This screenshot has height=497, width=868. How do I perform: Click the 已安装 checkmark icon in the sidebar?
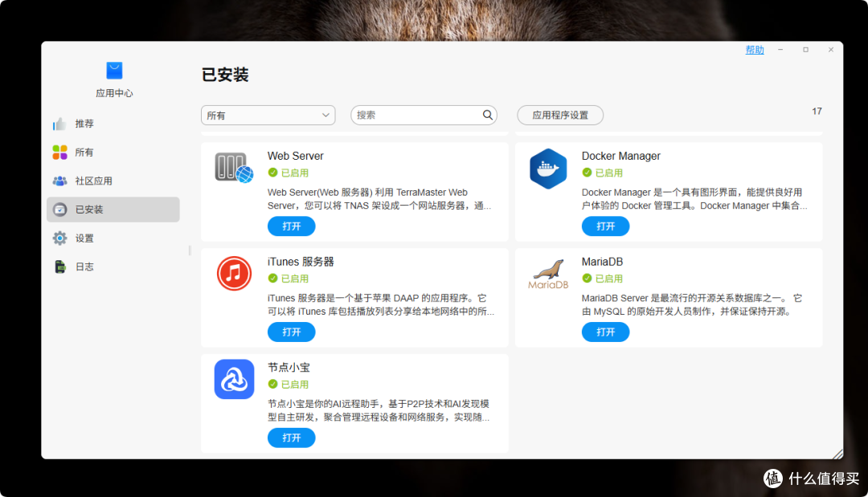coord(59,210)
